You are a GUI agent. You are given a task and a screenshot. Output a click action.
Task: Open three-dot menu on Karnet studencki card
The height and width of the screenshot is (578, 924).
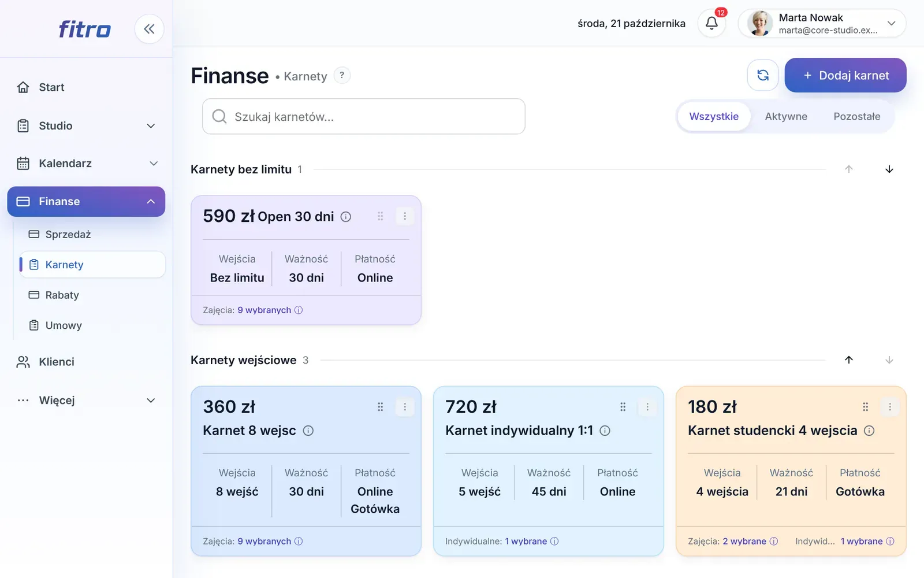[890, 407]
